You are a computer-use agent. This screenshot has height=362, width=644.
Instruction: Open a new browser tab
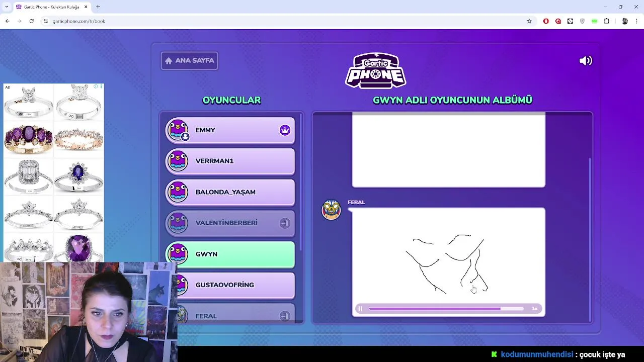pos(98,7)
